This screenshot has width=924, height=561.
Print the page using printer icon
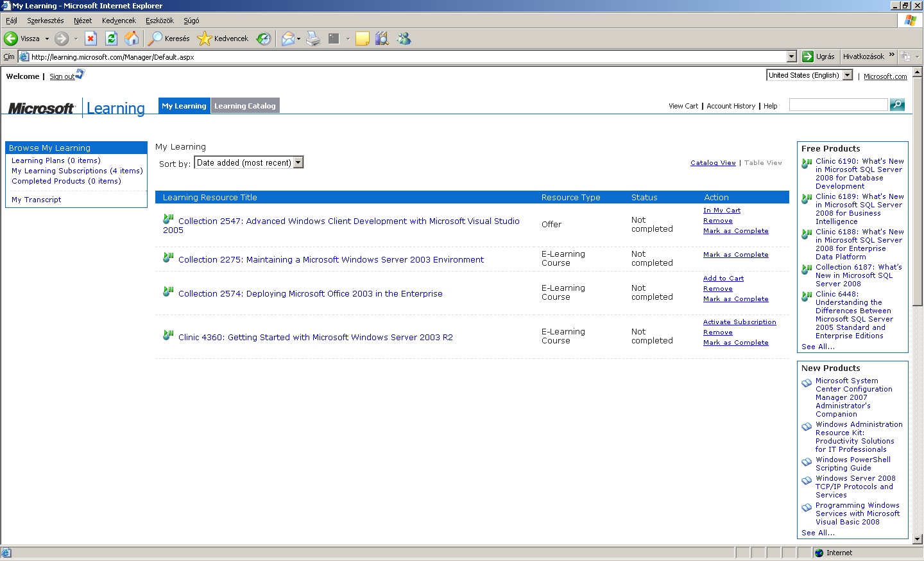313,39
